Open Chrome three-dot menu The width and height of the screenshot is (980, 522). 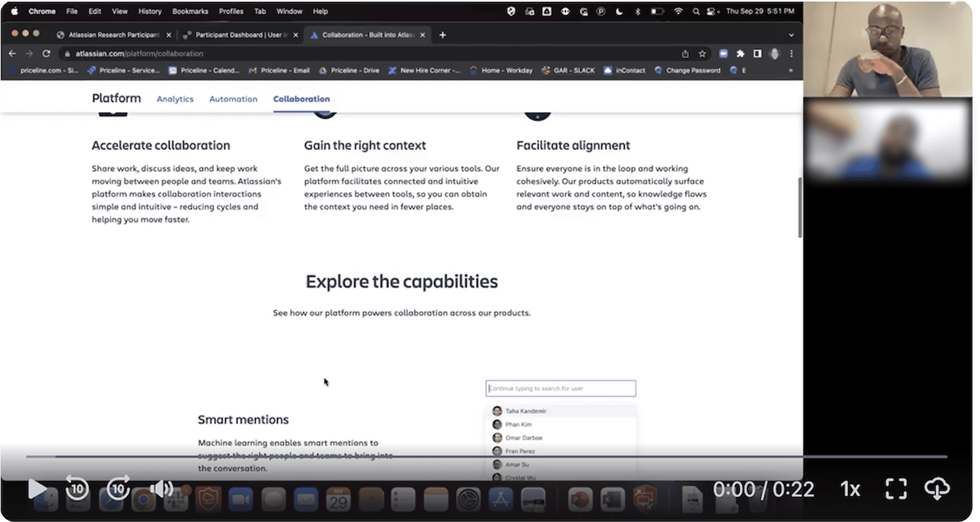[791, 54]
